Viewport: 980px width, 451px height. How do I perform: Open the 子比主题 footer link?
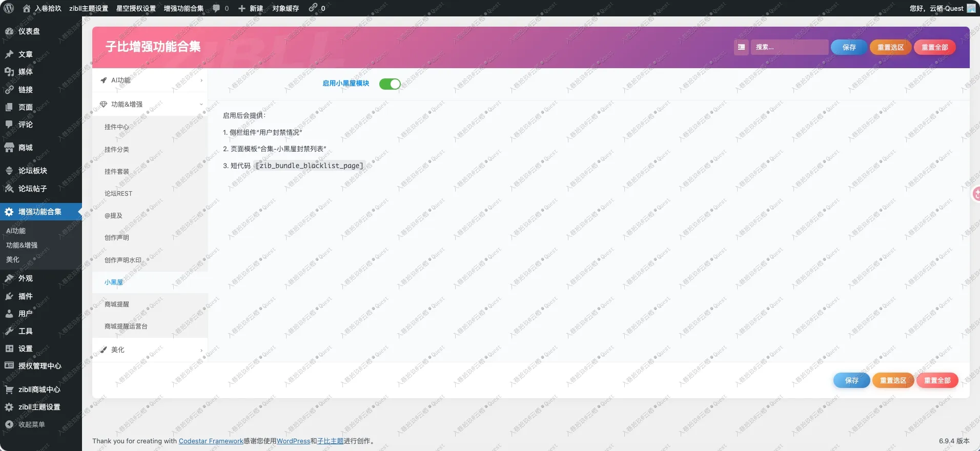point(331,441)
